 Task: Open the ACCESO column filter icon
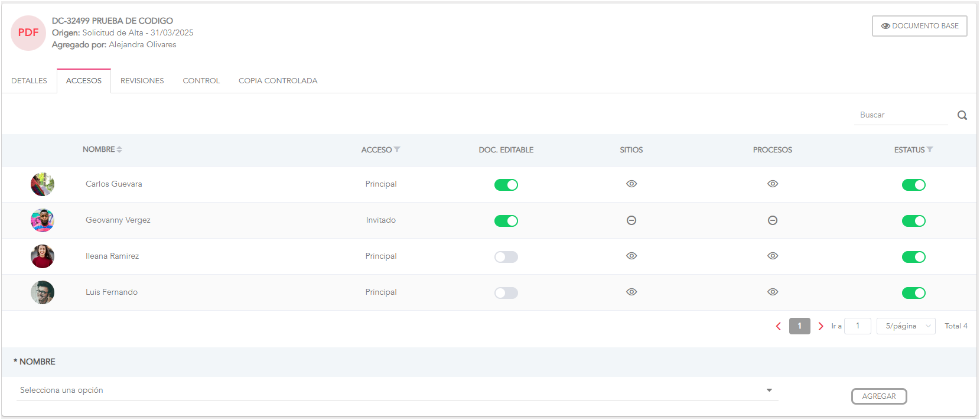397,149
